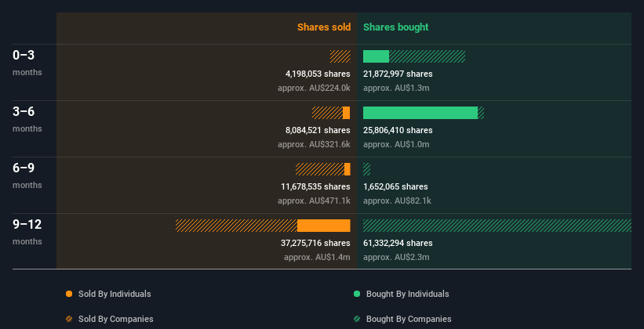Click the approx. AU$1.4m amount
The width and height of the screenshot is (644, 329).
pos(317,257)
